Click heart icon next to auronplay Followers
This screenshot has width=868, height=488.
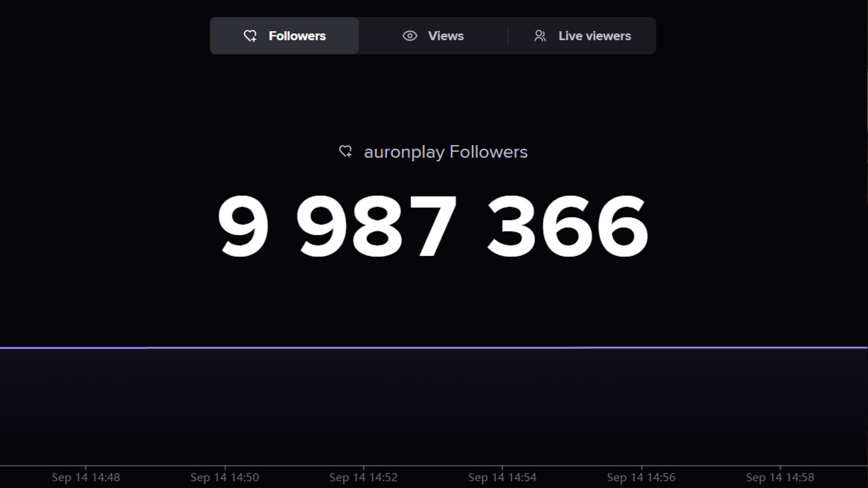point(345,151)
